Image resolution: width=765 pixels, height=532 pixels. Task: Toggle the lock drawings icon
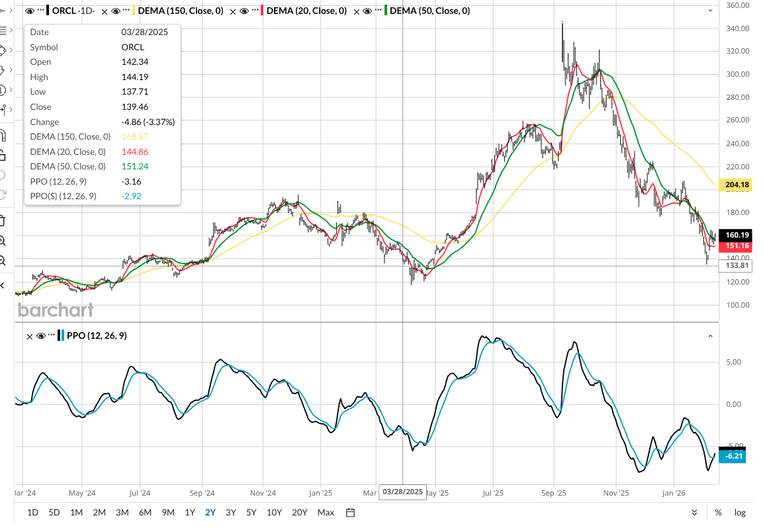pyautogui.click(x=3, y=156)
